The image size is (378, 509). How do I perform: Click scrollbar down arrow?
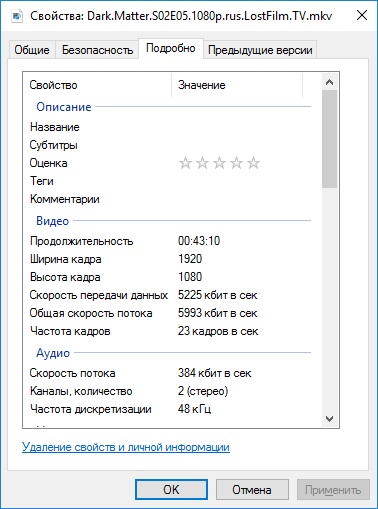pyautogui.click(x=329, y=419)
